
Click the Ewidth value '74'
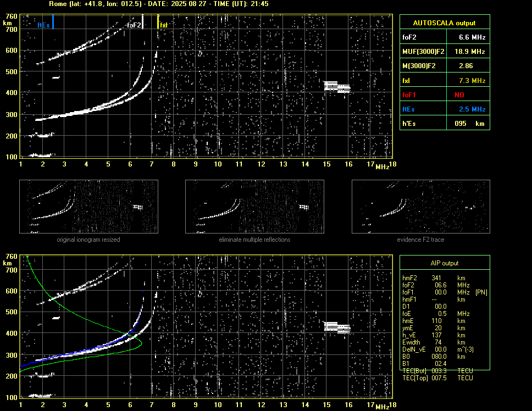(438, 342)
